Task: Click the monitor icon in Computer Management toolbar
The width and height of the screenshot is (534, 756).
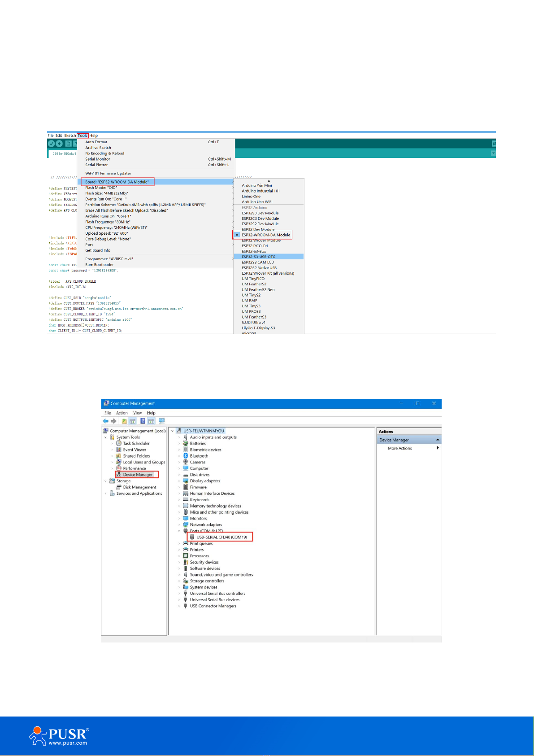Action: tap(162, 421)
